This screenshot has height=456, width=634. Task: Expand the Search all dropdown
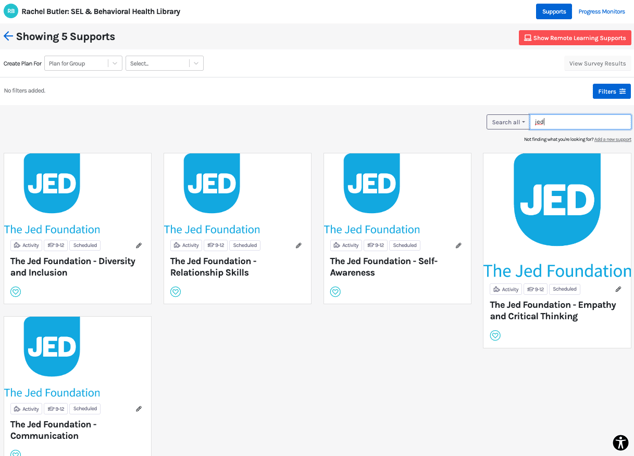[x=508, y=122]
